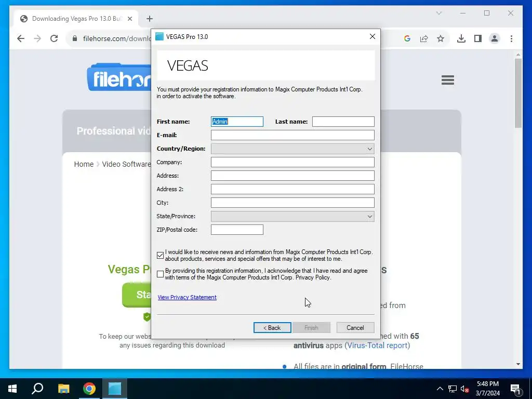
Task: Open Windows taskbar search
Action: click(x=37, y=389)
